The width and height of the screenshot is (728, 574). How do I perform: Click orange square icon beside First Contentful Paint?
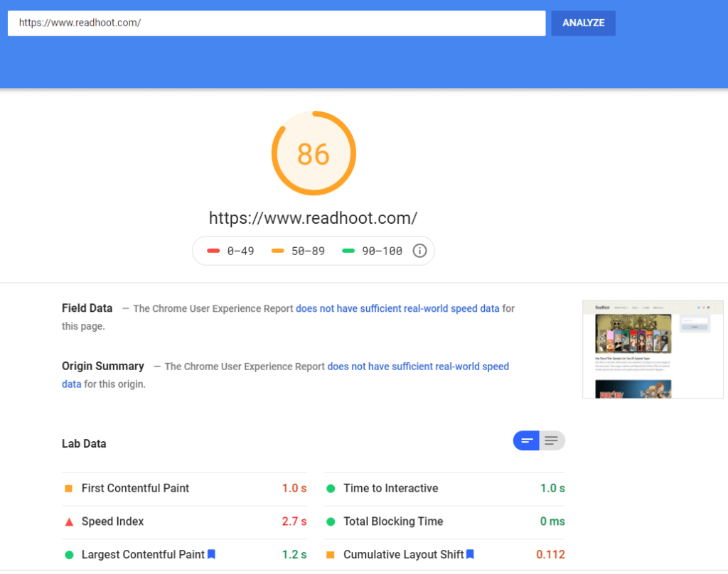click(x=69, y=489)
